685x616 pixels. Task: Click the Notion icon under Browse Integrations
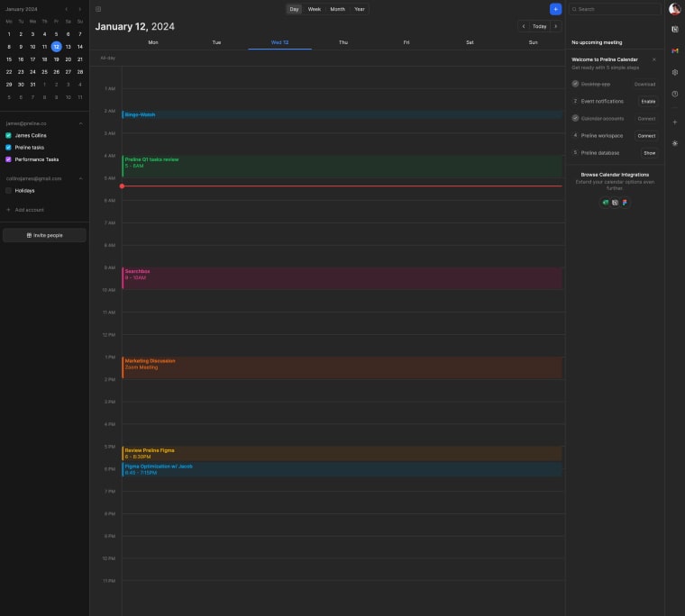(x=615, y=203)
